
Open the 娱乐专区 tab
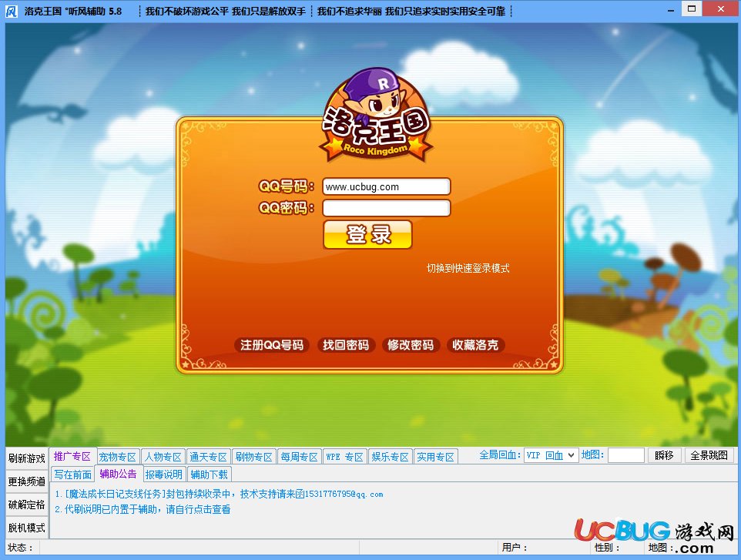coord(390,457)
